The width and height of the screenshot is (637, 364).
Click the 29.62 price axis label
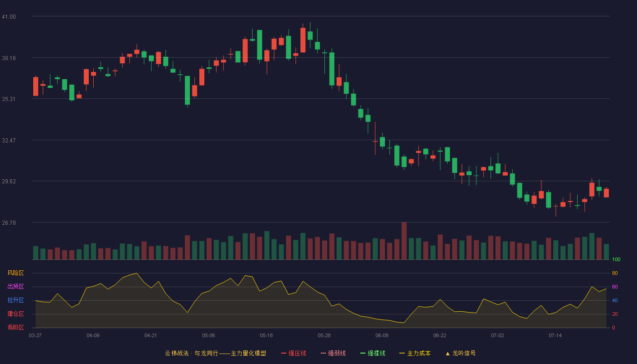click(x=9, y=181)
